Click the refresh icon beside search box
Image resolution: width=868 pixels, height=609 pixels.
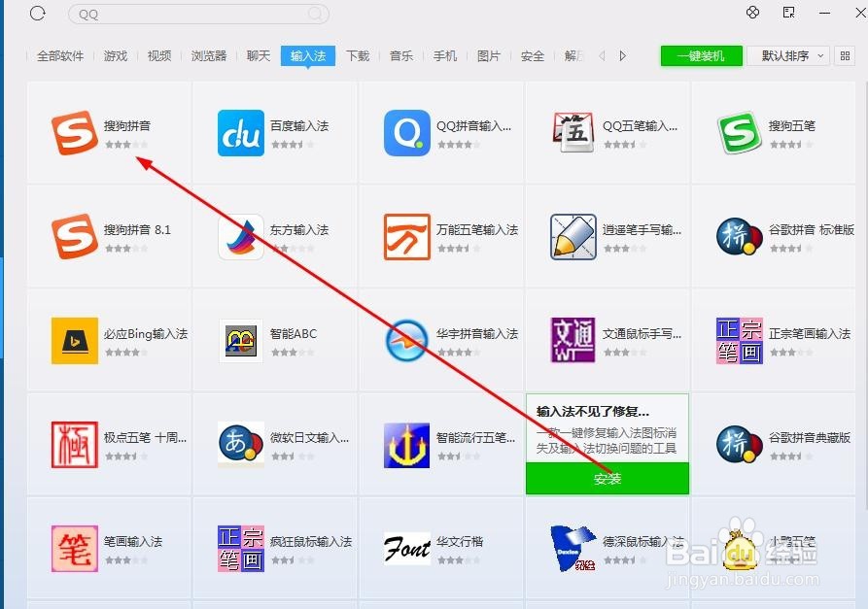(38, 13)
